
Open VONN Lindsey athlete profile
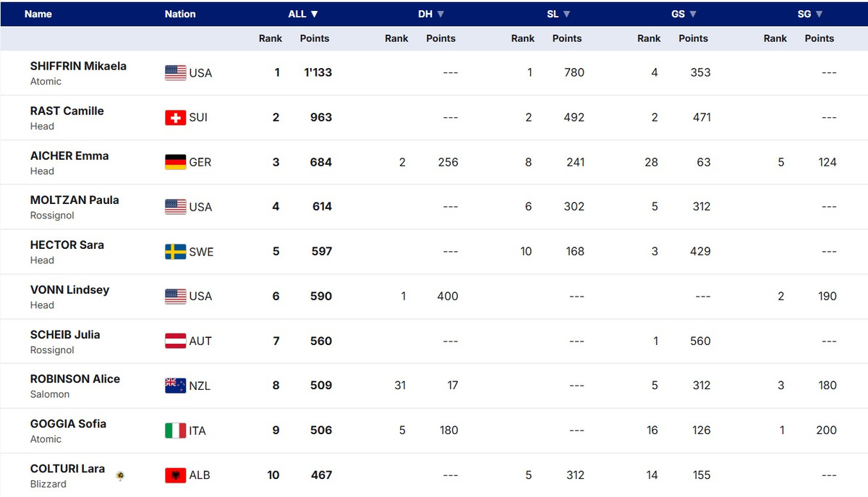point(69,289)
